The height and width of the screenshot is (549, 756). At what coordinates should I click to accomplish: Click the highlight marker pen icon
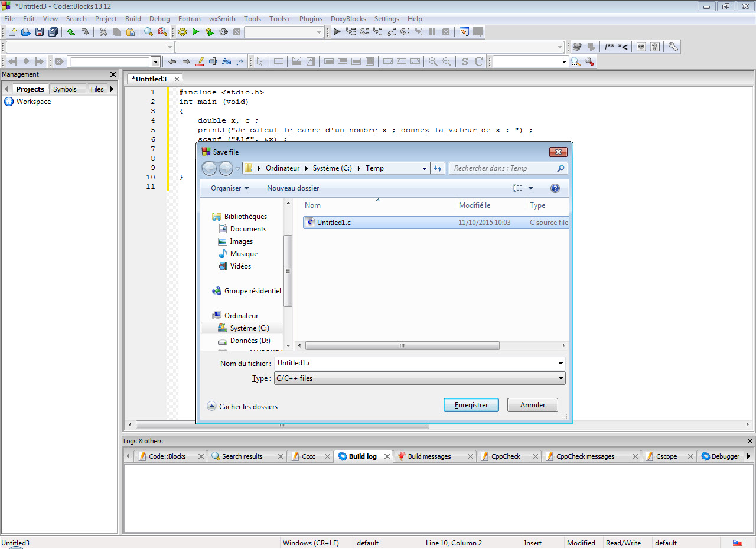(200, 61)
